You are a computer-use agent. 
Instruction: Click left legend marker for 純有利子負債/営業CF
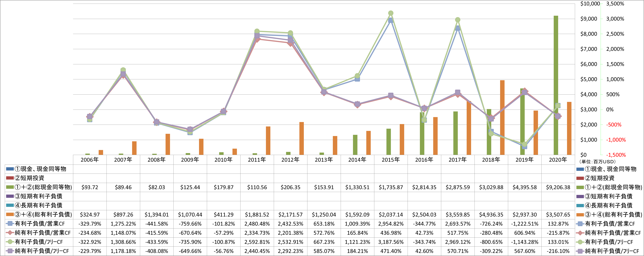point(10,233)
